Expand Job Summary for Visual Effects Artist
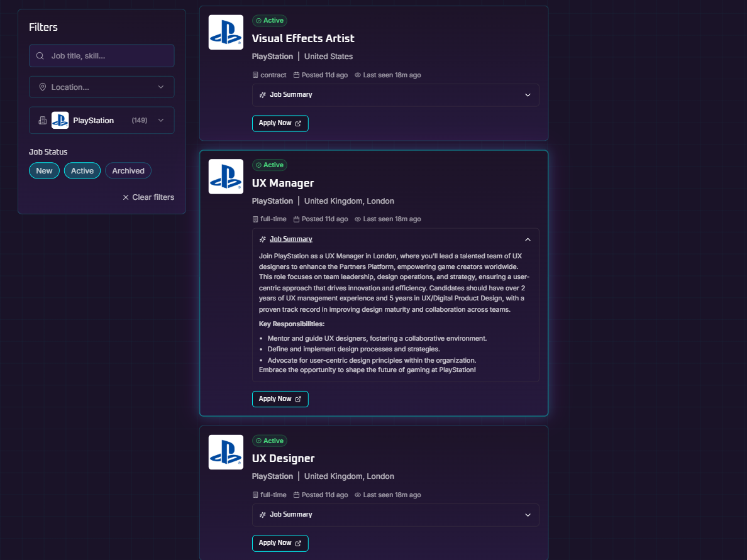 coord(396,95)
